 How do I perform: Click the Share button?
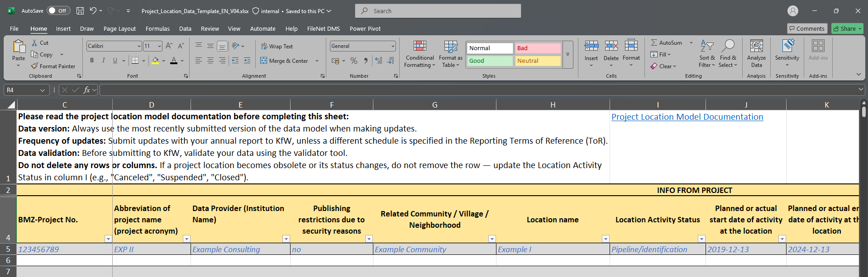coord(848,28)
